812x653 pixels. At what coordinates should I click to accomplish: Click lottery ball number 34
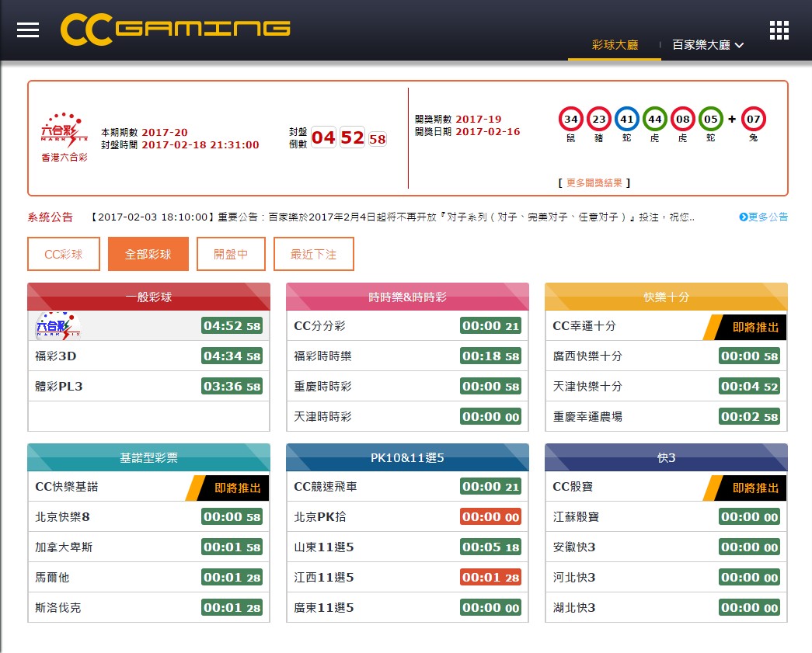(x=570, y=119)
